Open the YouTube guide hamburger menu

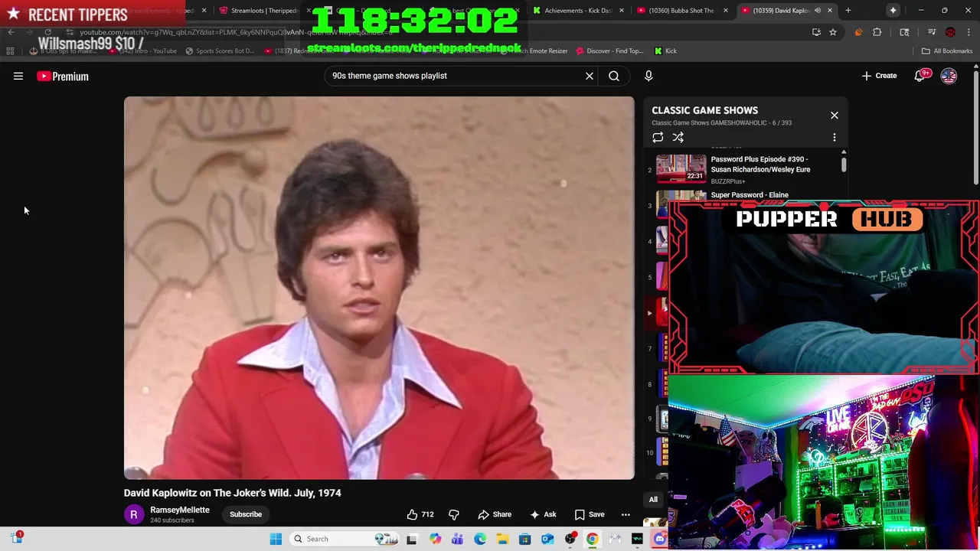(x=18, y=76)
